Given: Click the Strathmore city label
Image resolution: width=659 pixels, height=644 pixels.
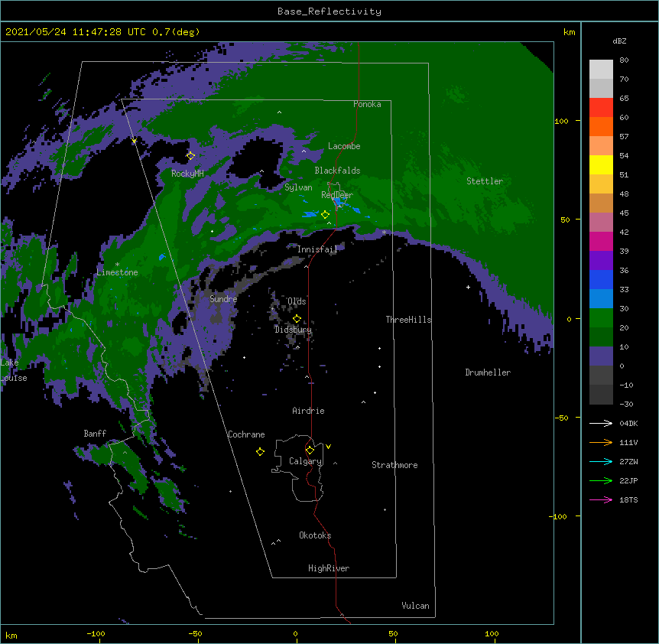Looking at the screenshot, I should pyautogui.click(x=394, y=465).
